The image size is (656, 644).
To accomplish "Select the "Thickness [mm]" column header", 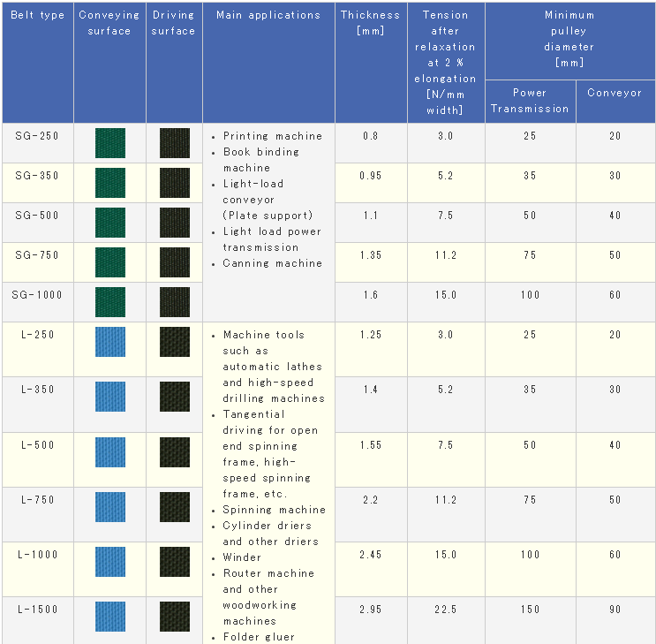I will (370, 23).
